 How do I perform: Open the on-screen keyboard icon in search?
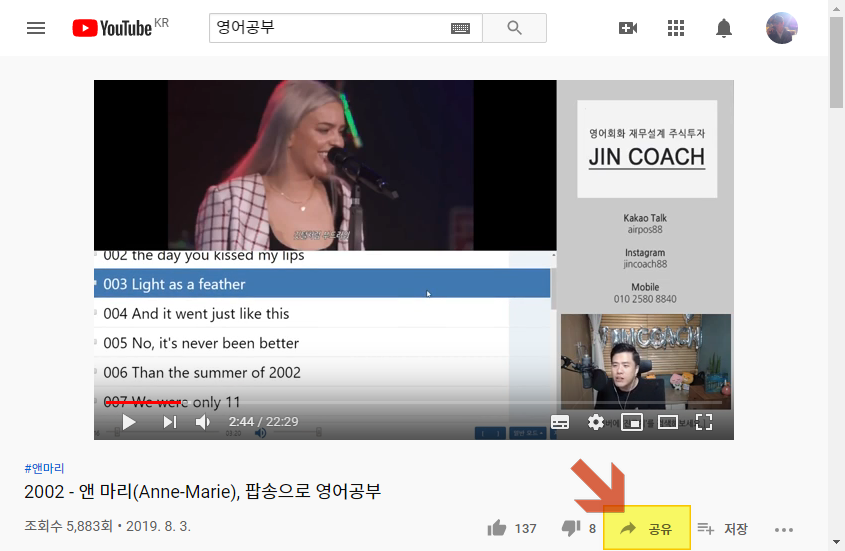point(460,28)
